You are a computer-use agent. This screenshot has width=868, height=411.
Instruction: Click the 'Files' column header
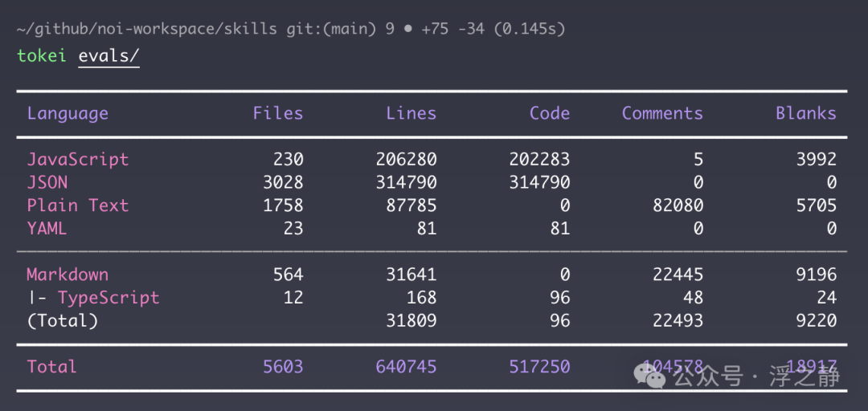click(278, 113)
